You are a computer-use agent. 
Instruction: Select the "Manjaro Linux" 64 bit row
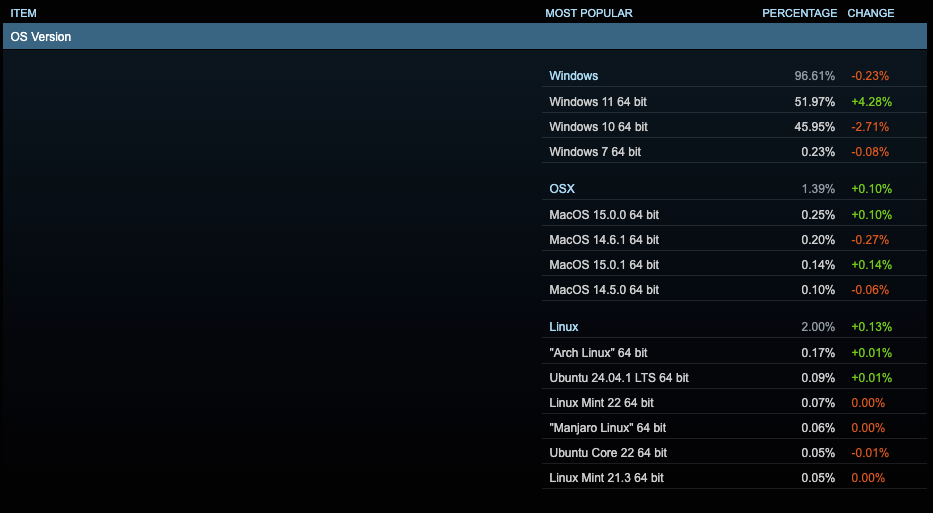(x=734, y=428)
